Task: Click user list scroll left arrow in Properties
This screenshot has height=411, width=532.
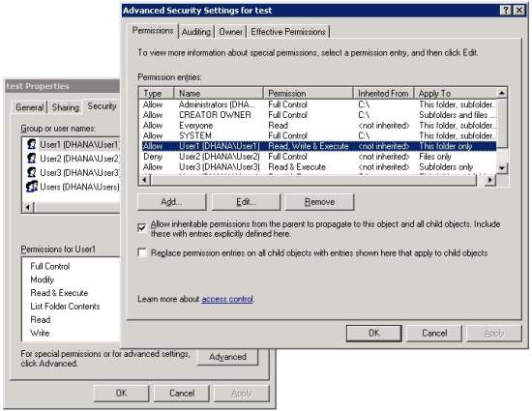Action: pyautogui.click(x=28, y=207)
